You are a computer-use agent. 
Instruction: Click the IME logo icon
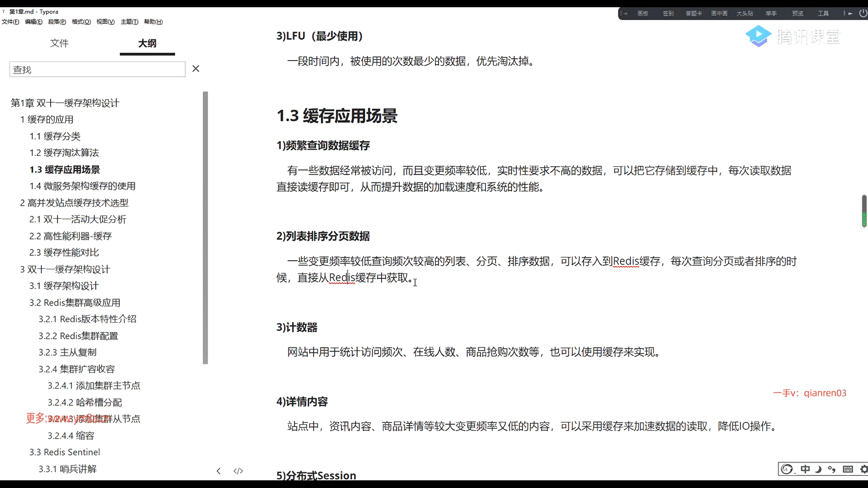tap(787, 469)
